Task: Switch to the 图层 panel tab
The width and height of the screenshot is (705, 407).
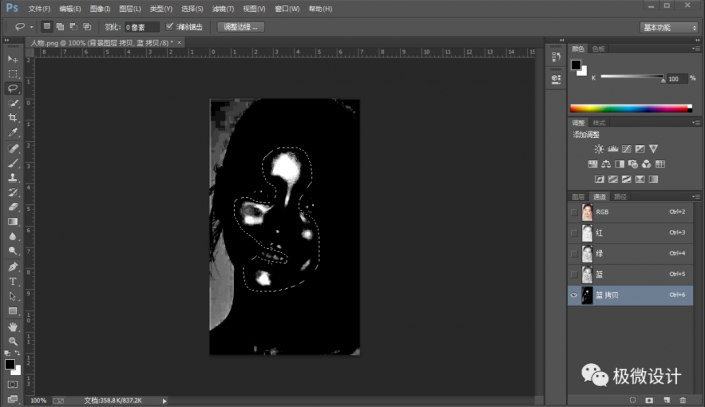Action: pos(578,196)
